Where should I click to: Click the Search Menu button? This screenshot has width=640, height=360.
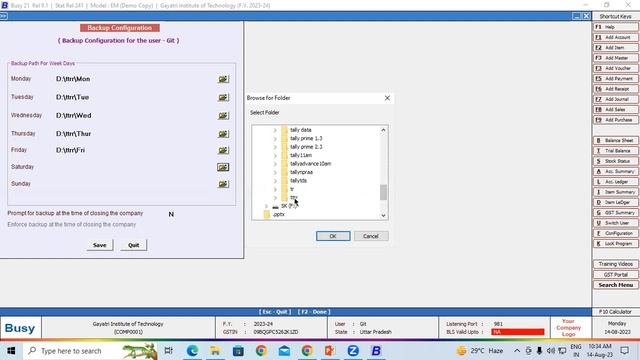pos(616,285)
